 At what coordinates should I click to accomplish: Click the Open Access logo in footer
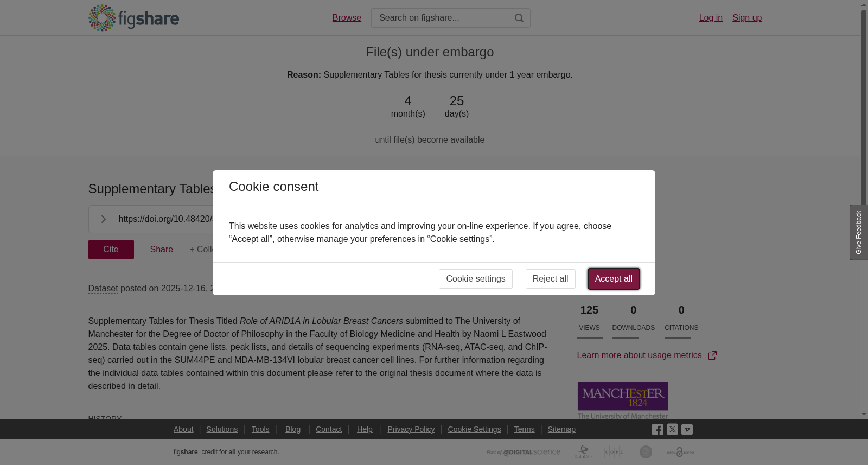(681, 452)
